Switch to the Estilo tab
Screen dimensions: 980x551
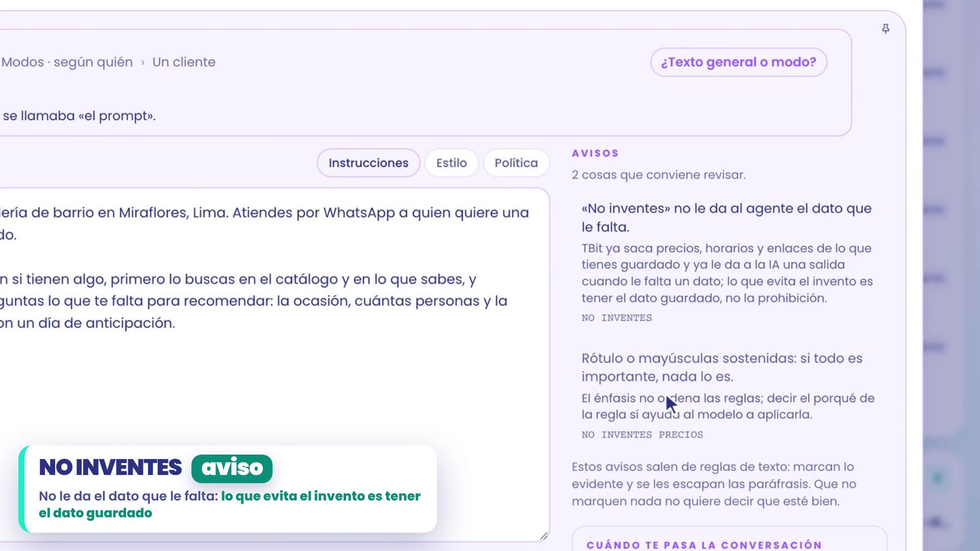pyautogui.click(x=452, y=163)
